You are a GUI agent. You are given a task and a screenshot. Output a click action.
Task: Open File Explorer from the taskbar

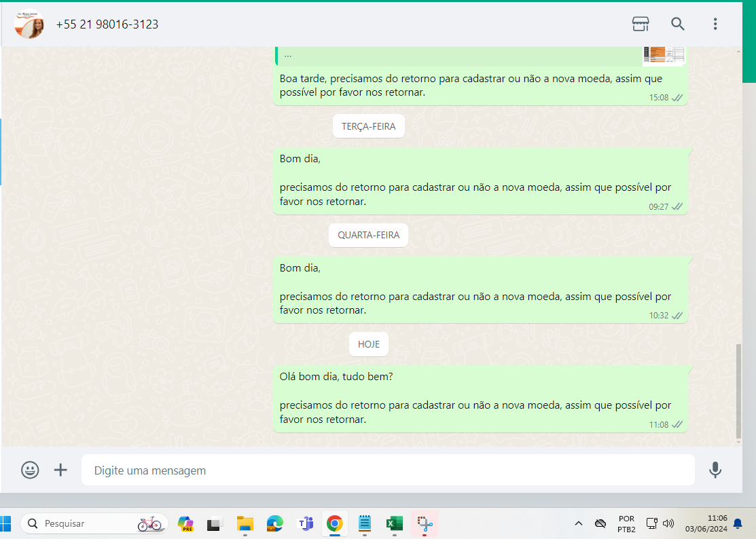pyautogui.click(x=245, y=523)
